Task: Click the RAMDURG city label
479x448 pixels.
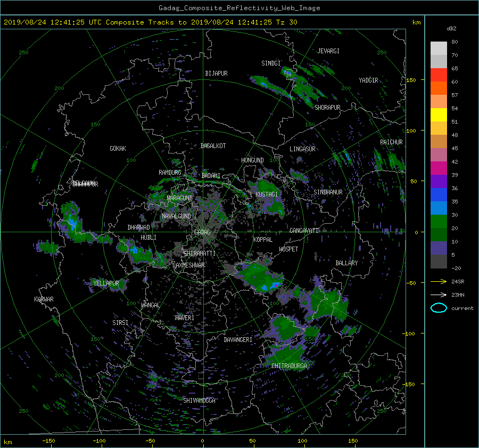Action: (x=170, y=173)
